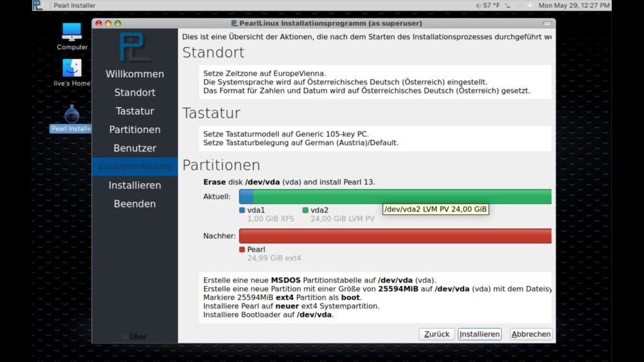Click the red Pearl legend square
644x362 pixels.
(x=242, y=250)
